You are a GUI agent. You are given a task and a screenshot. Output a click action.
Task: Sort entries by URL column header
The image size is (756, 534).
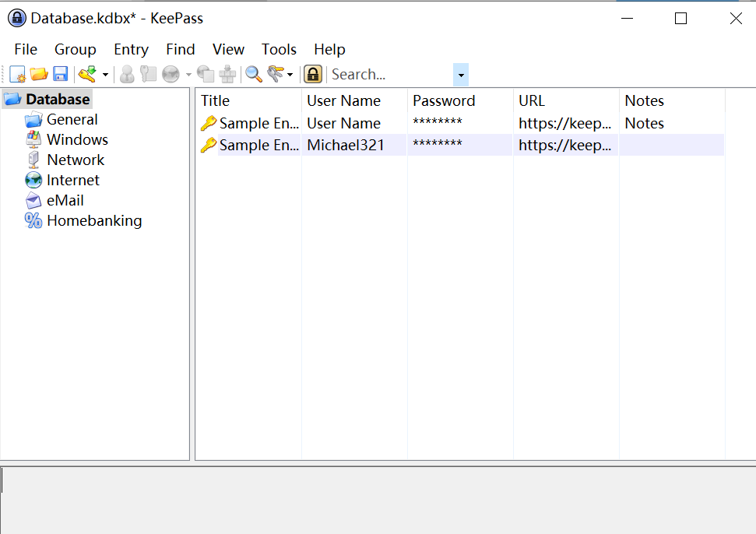(567, 100)
